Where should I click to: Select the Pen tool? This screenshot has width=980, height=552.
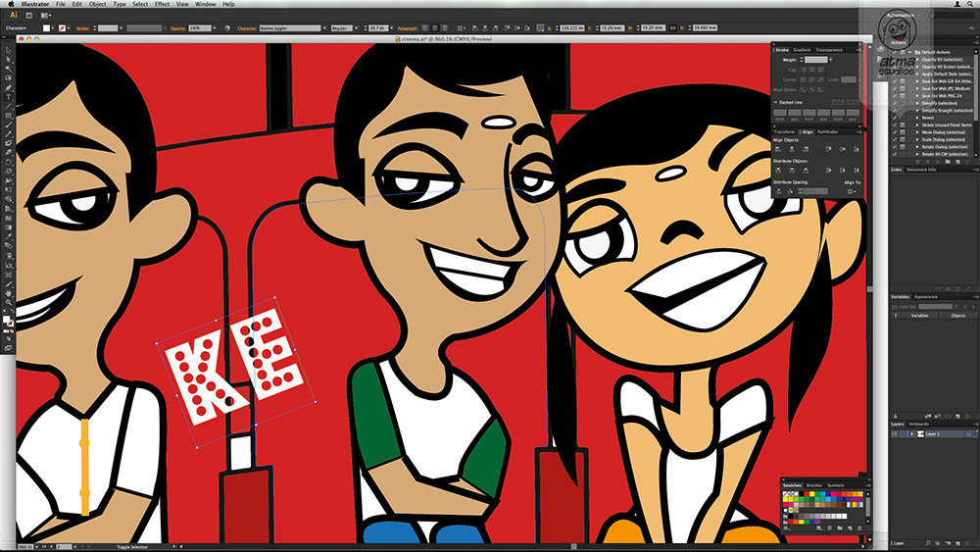coord(9,87)
